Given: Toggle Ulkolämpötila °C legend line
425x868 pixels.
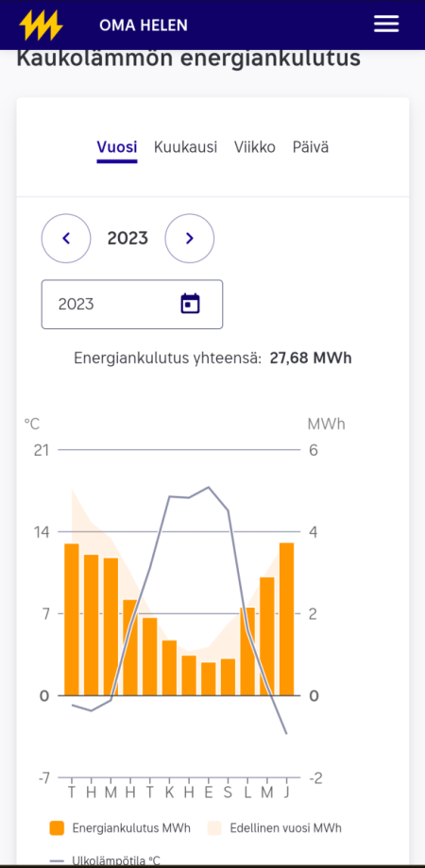Looking at the screenshot, I should coord(105,860).
